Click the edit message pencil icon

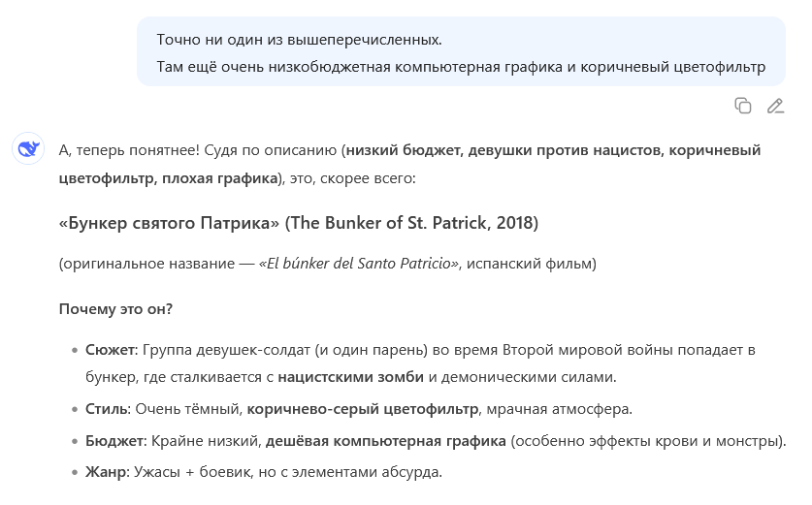774,106
